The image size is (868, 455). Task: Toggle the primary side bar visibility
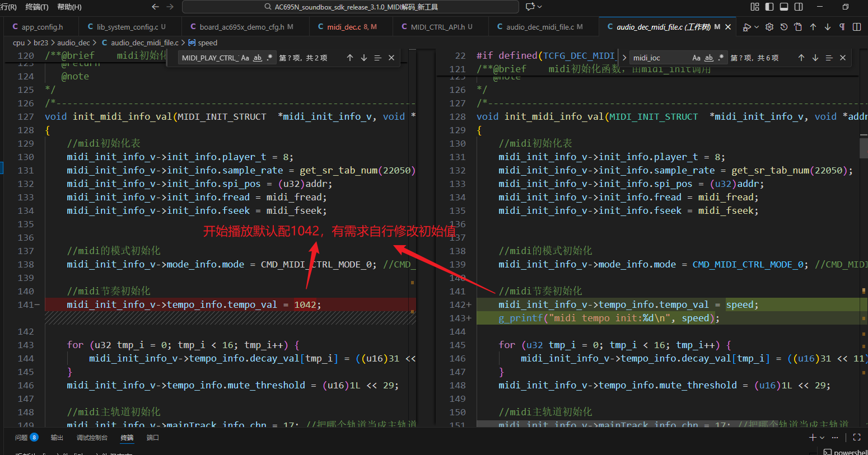pos(769,7)
